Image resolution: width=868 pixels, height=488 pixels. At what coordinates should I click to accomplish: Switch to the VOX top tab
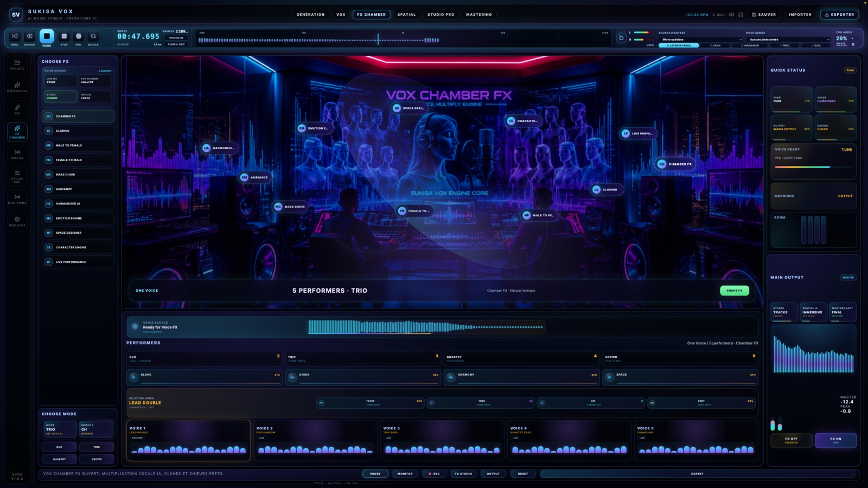(x=341, y=15)
